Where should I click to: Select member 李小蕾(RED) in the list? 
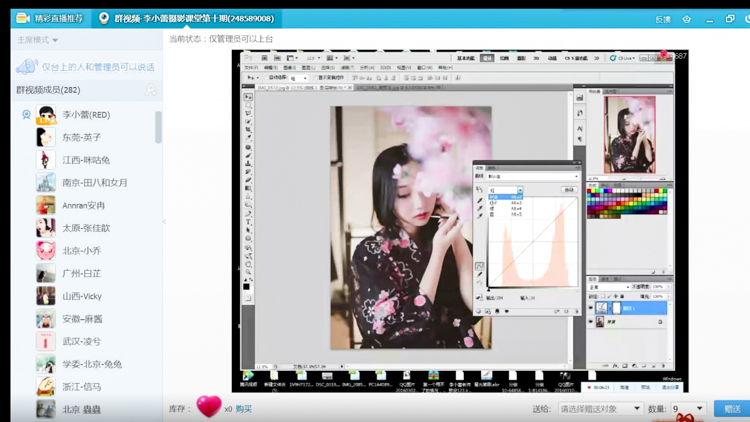(x=86, y=115)
